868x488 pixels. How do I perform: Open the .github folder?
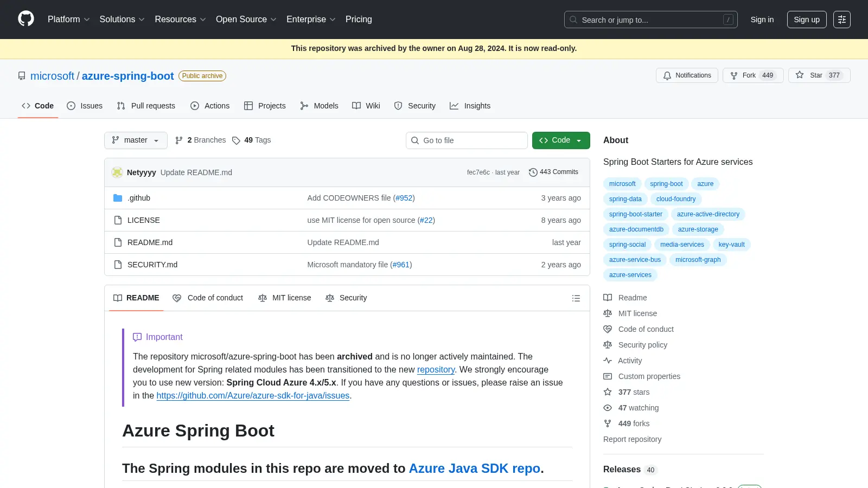point(139,198)
